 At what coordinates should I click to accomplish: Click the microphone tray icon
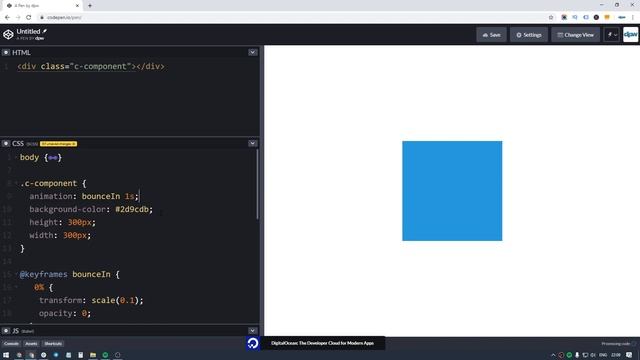(x=577, y=355)
